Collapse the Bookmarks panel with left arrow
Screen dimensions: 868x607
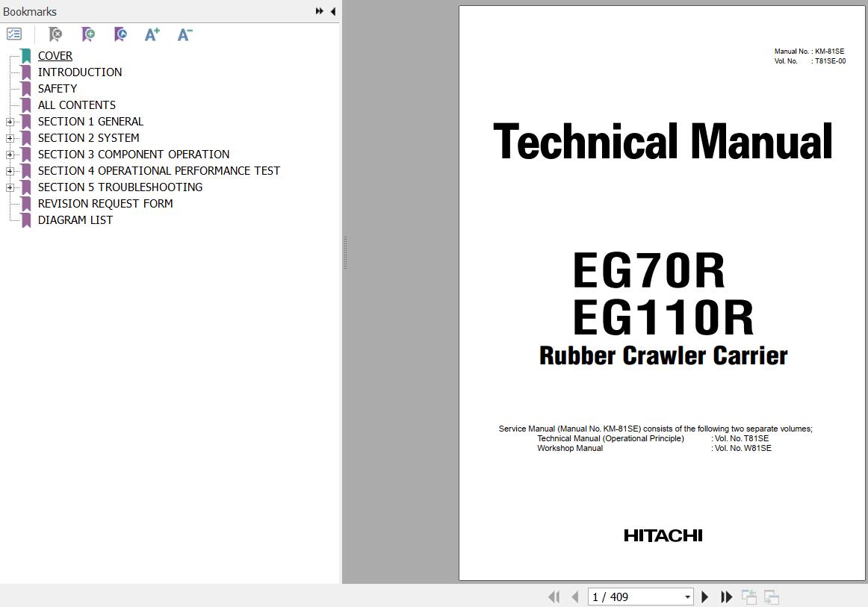333,11
